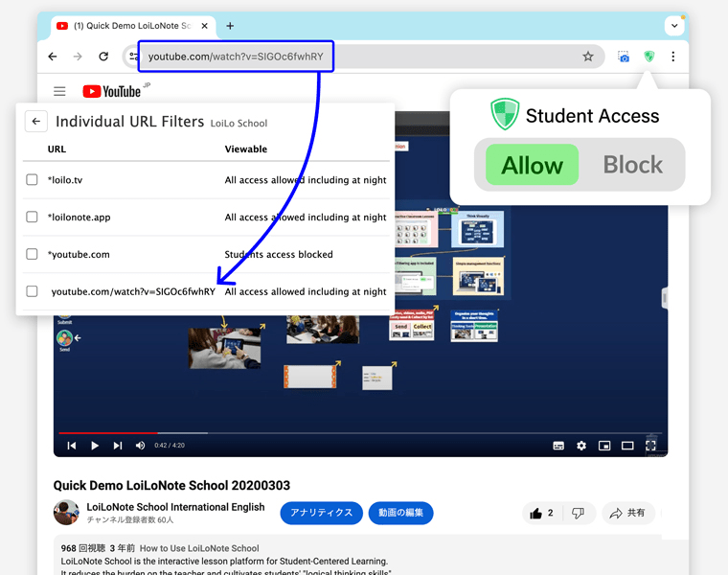Go back from Individual URL Filters
The image size is (728, 575).
(x=36, y=121)
